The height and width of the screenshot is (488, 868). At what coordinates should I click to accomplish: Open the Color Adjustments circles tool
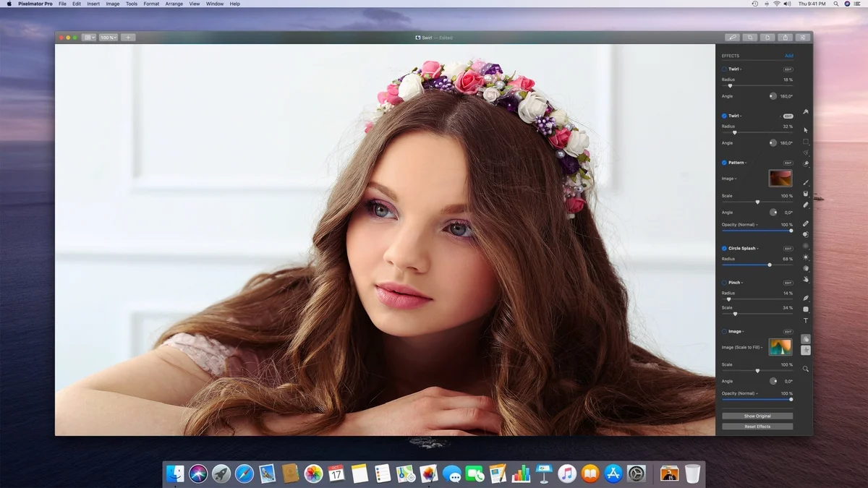coord(806,339)
